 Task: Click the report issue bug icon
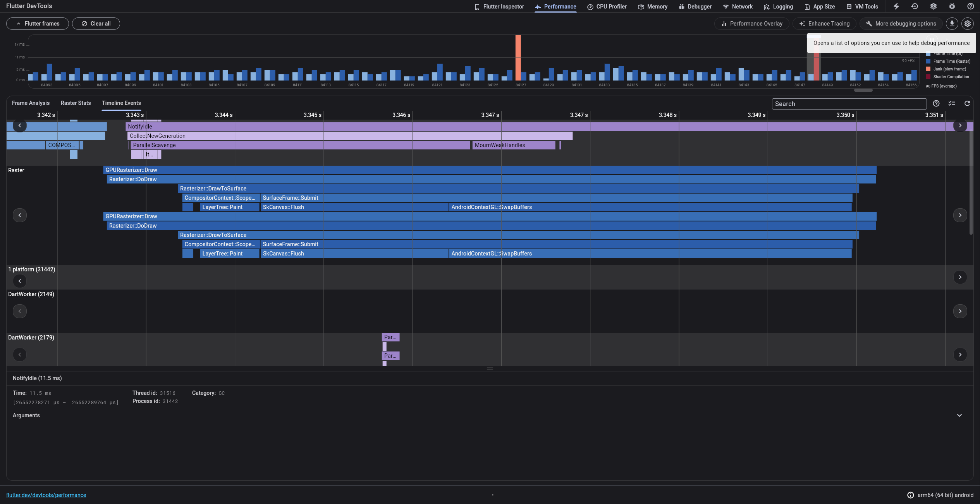pos(952,7)
